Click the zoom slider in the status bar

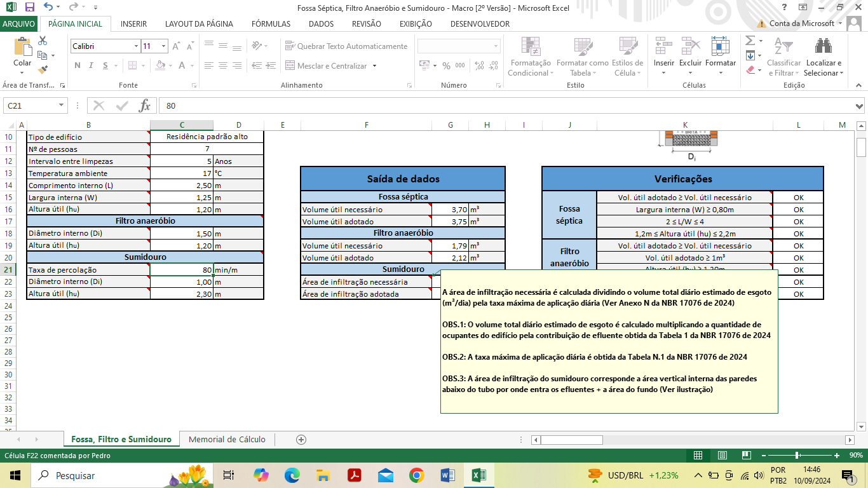(797, 455)
